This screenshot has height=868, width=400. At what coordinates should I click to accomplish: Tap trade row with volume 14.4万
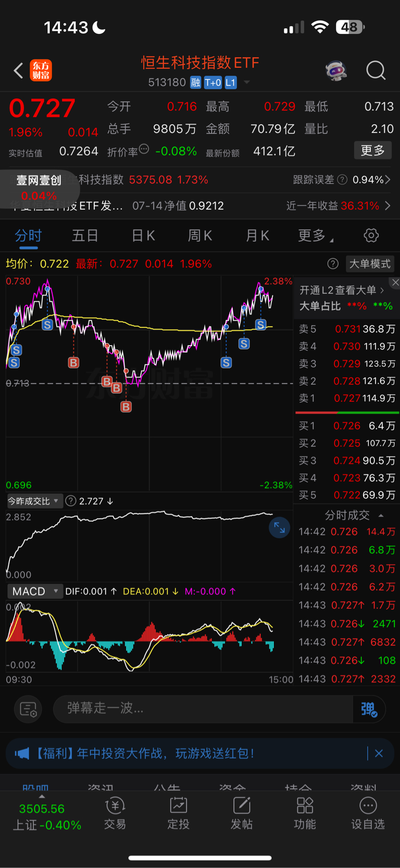pos(347,532)
